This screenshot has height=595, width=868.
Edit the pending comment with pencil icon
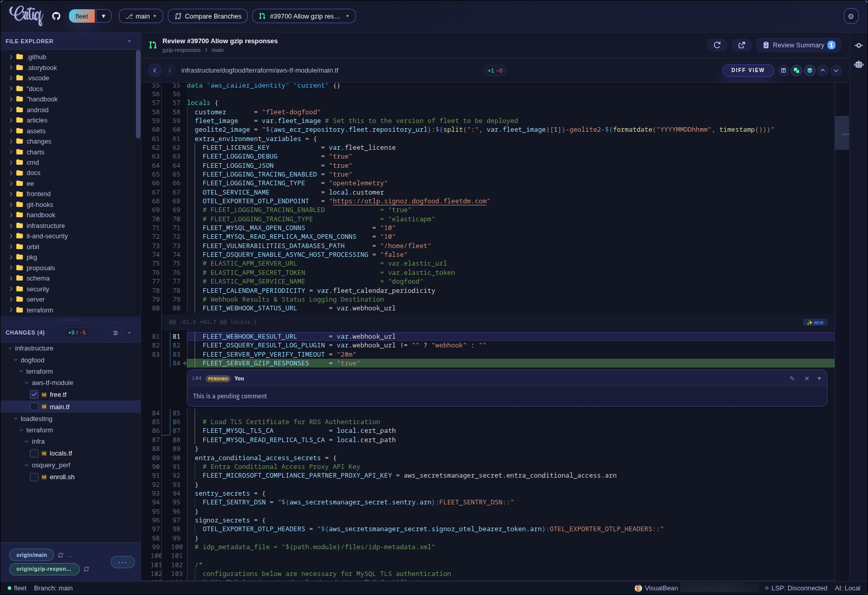(792, 378)
